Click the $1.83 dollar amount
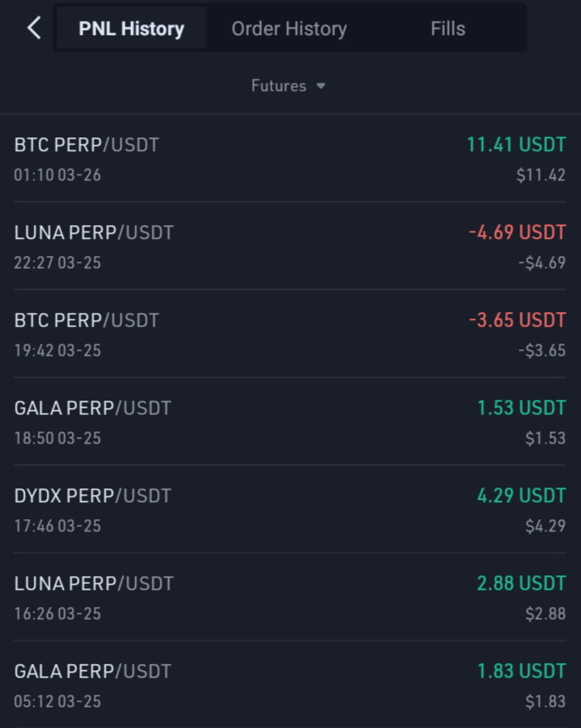Viewport: 581px width, 728px height. (546, 701)
